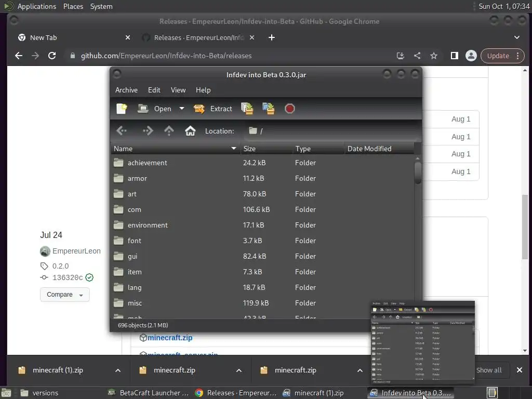The image size is (532, 399).
Task: Toggle Chrome side panel icon
Action: [454, 56]
